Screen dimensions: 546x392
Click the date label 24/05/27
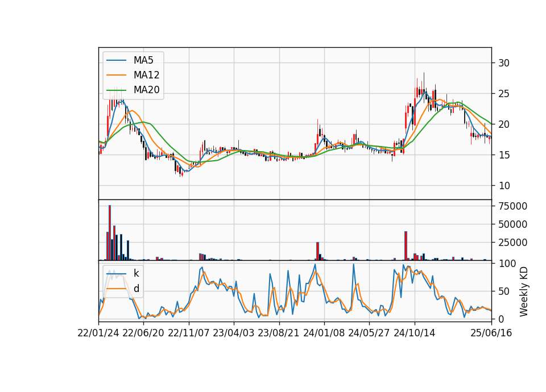click(x=369, y=333)
